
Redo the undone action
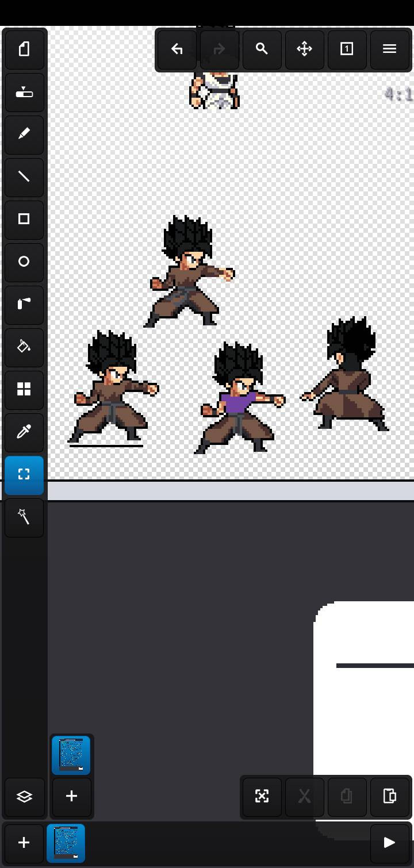tap(220, 49)
